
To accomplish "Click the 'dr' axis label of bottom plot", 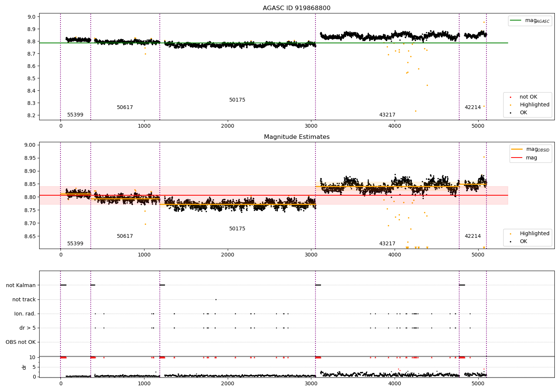I will coord(24,367).
